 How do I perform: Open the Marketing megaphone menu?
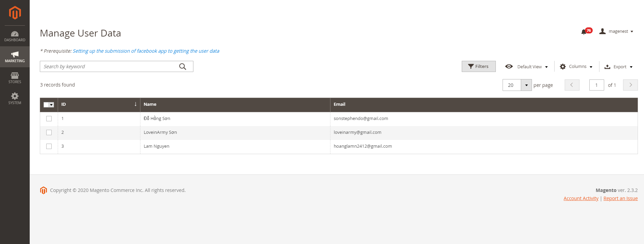(15, 57)
